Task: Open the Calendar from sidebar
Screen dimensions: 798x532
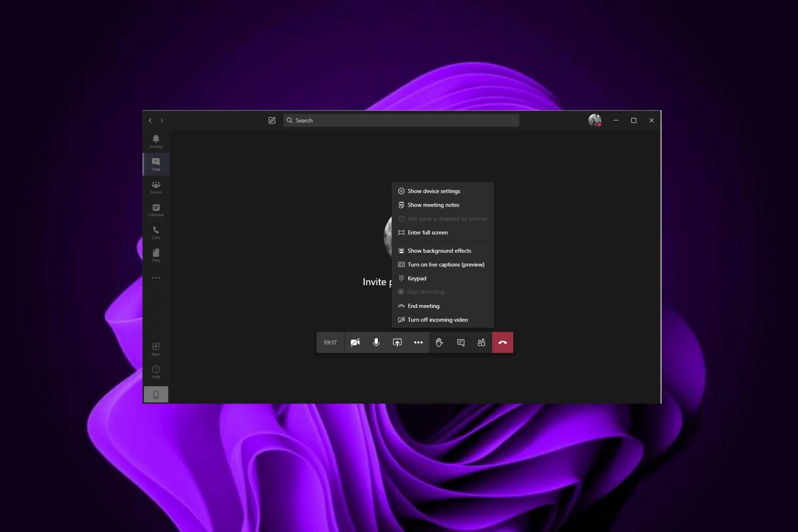Action: [x=156, y=210]
